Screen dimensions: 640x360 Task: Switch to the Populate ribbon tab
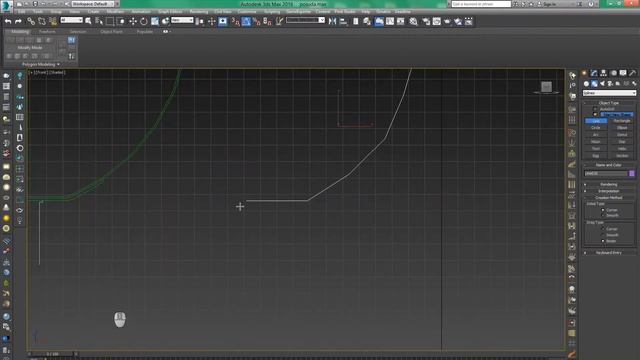click(144, 31)
